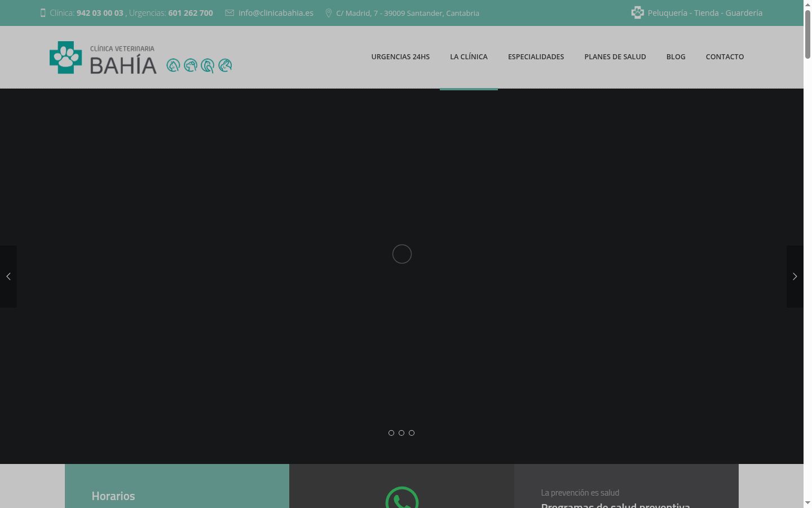Click the scrollbar down arrow
Image resolution: width=812 pixels, height=508 pixels.
click(x=807, y=503)
